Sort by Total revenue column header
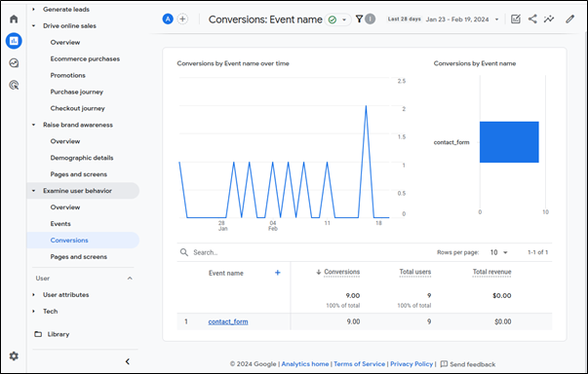The image size is (588, 374). coord(491,272)
